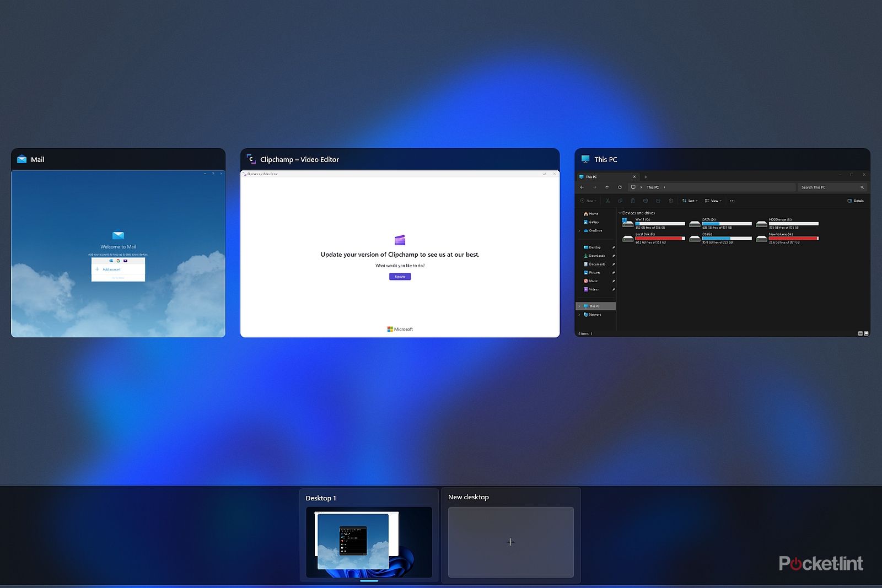Click the up-arrow navigation icon in Explorer
The image size is (882, 588).
[607, 187]
